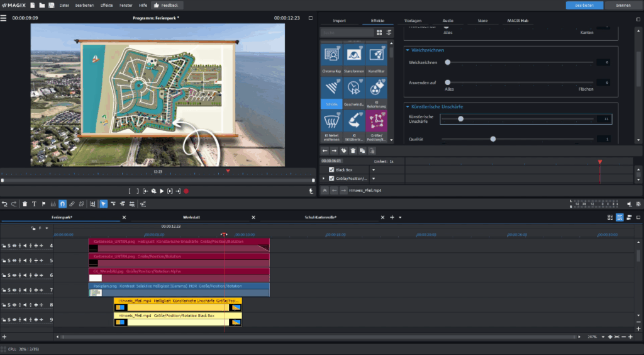This screenshot has width=644, height=355.
Task: Click the trash delete icon in timeline toolbar
Action: [x=25, y=204]
